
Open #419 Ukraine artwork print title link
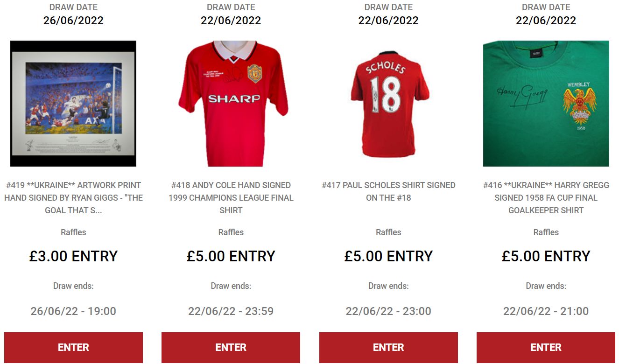tap(73, 198)
